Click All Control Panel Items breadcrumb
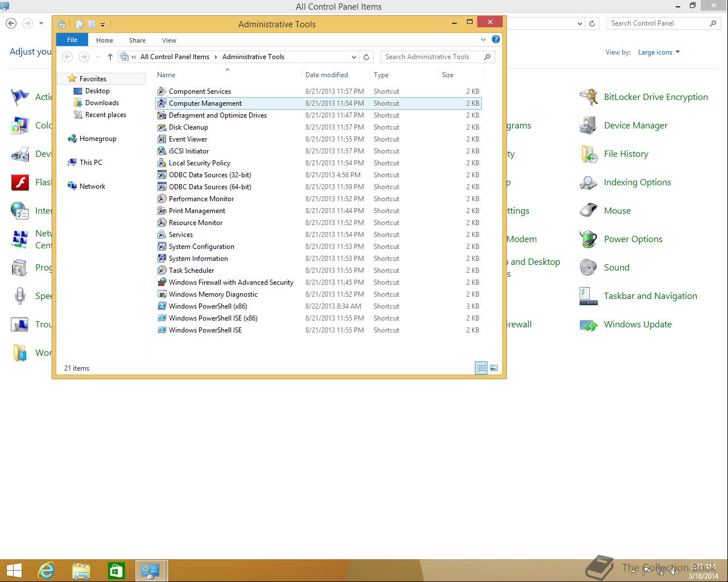Screen dimensions: 728x582 [x=175, y=57]
